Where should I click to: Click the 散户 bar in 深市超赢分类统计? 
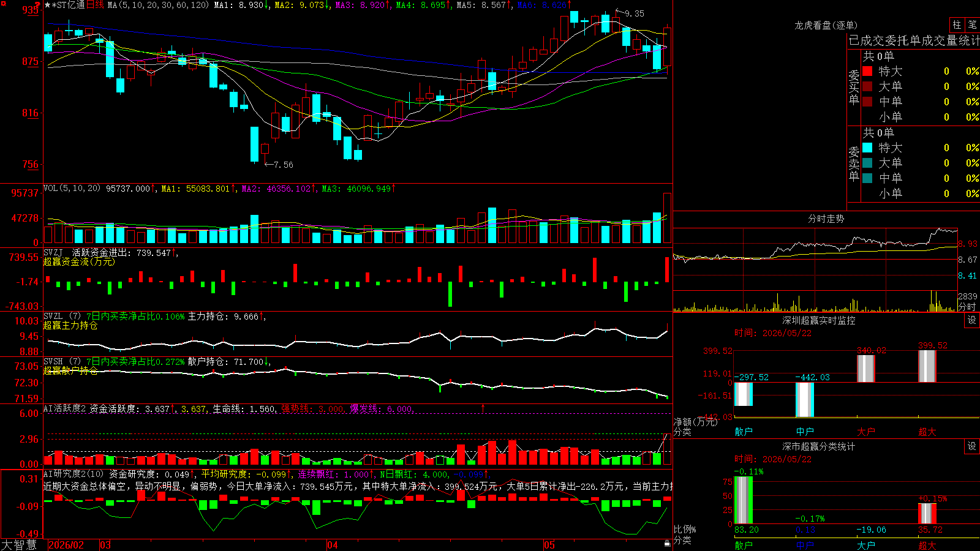(743, 500)
